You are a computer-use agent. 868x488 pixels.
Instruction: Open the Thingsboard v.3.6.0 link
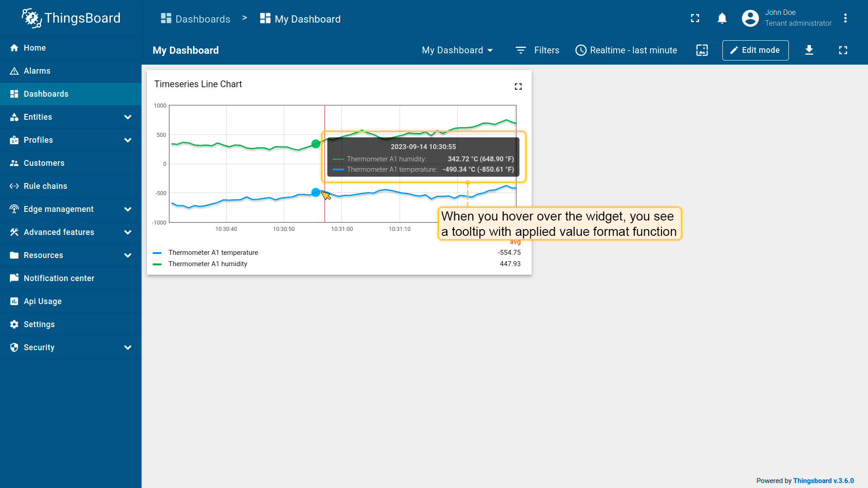(x=823, y=481)
